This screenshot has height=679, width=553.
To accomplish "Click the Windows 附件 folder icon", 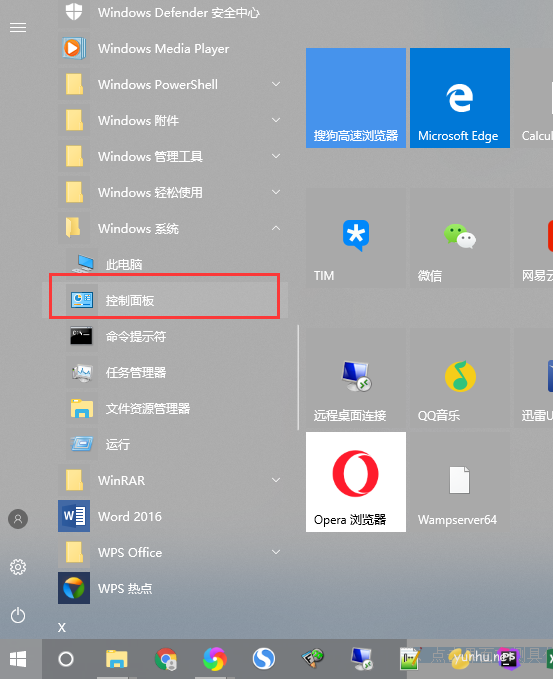I will click(x=74, y=120).
